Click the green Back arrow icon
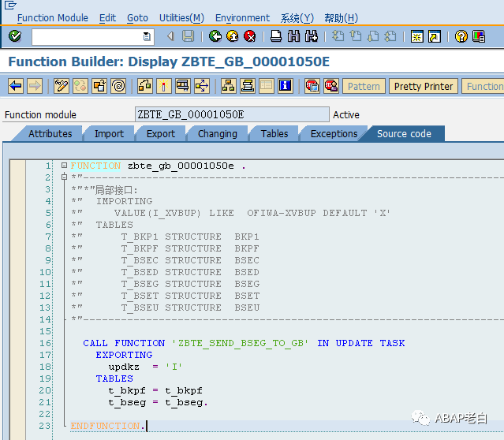This screenshot has height=440, width=504. [x=215, y=36]
